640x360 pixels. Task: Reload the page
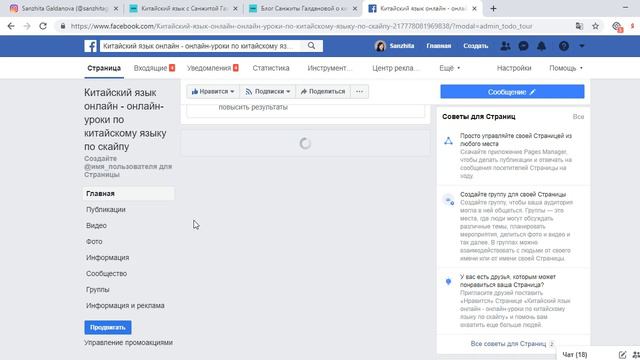(x=43, y=26)
